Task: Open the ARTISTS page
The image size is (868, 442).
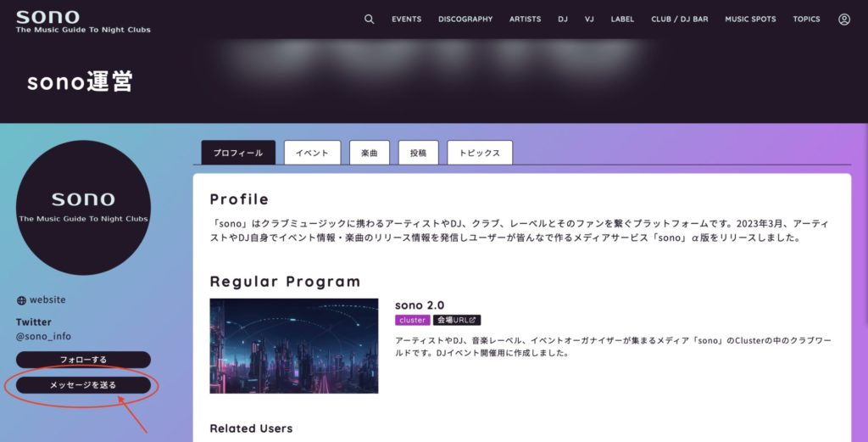Action: click(x=525, y=20)
